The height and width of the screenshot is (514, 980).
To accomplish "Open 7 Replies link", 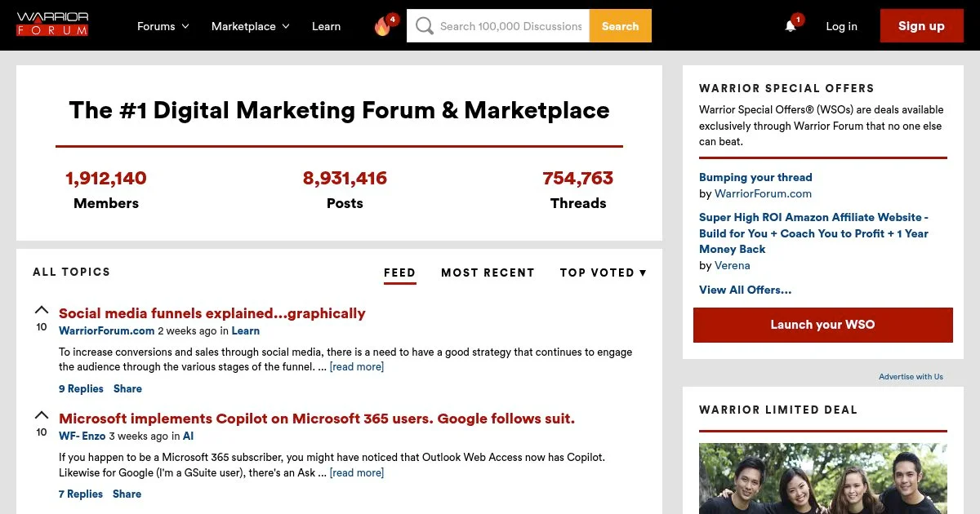I will coord(81,494).
